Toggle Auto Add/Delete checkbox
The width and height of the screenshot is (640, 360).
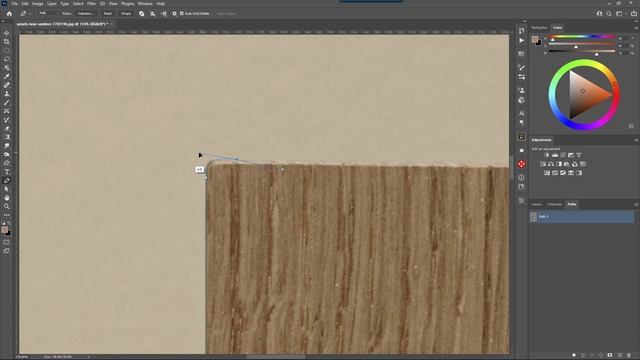[x=182, y=13]
